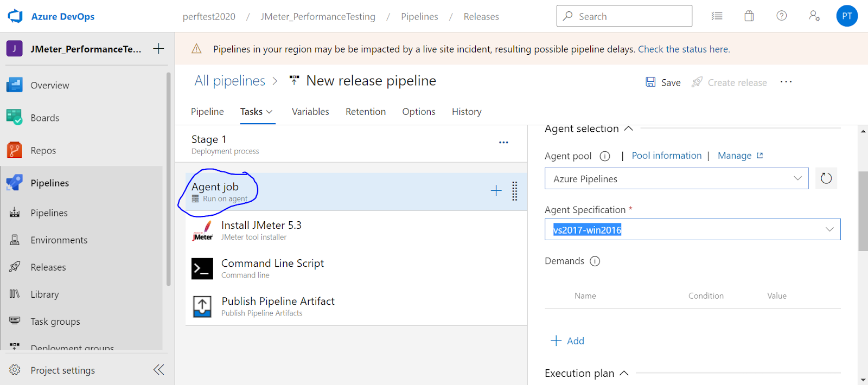Switch to the Options tab

419,111
